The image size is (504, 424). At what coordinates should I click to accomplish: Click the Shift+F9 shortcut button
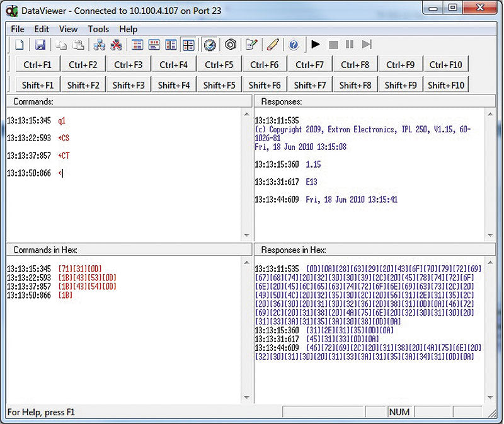pyautogui.click(x=400, y=85)
